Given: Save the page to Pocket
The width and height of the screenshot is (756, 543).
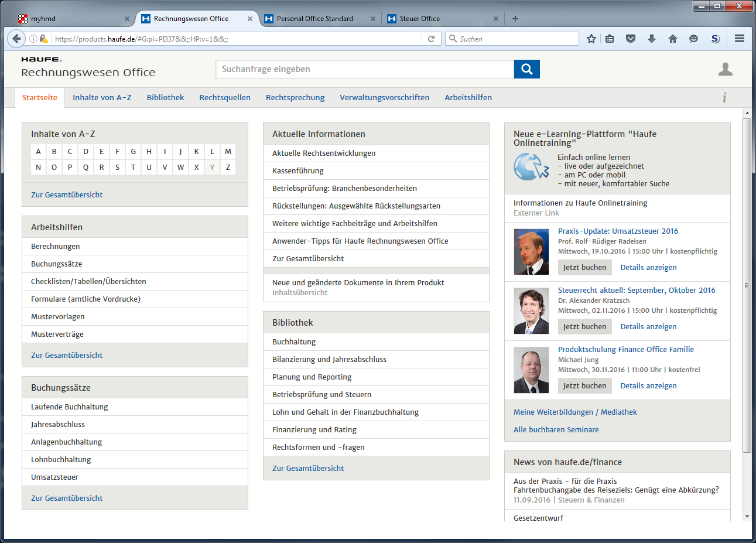Looking at the screenshot, I should tap(631, 39).
